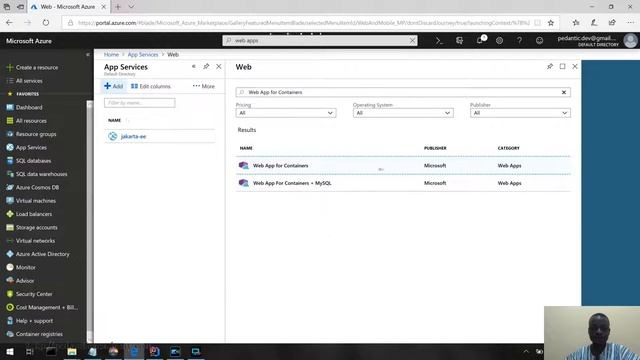Maximize the Web blade
This screenshot has height=360, width=640.
(x=562, y=66)
